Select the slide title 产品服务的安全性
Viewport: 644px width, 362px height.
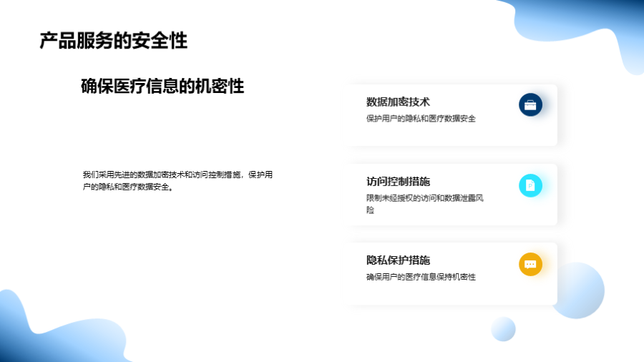coord(113,41)
